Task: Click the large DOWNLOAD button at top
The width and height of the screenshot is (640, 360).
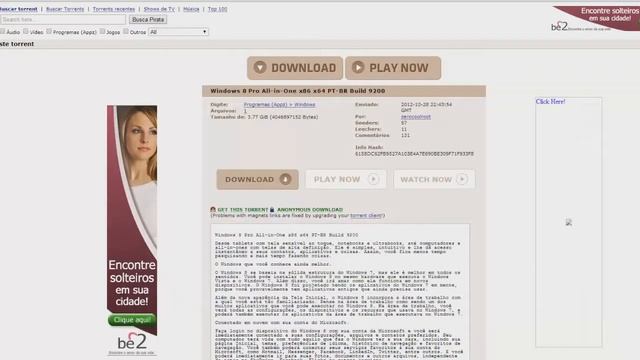Action: [295, 68]
